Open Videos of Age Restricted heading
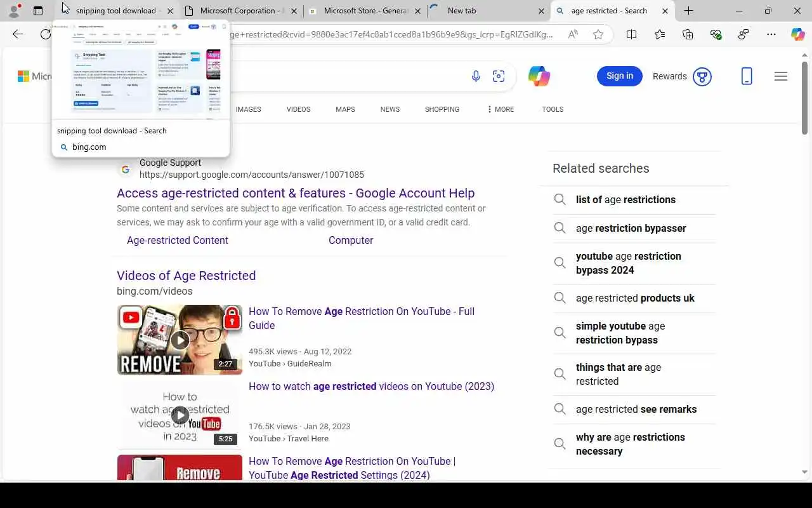This screenshot has height=508, width=812. click(x=187, y=276)
